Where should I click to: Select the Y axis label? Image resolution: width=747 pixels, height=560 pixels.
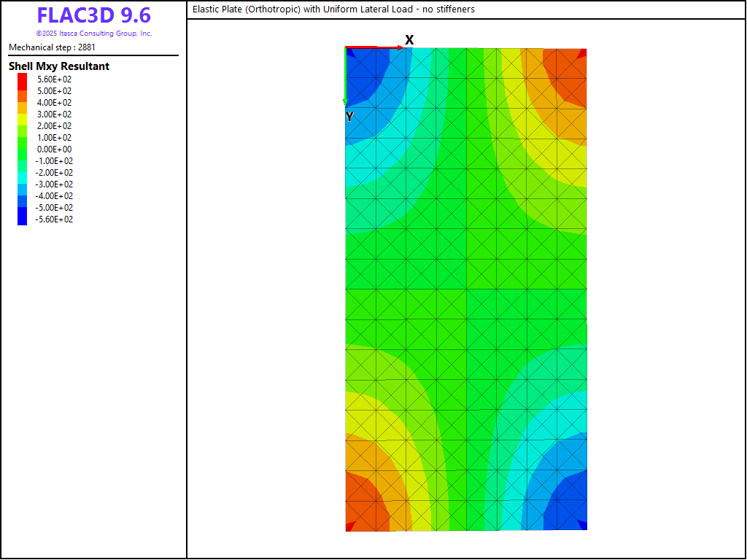click(x=349, y=117)
